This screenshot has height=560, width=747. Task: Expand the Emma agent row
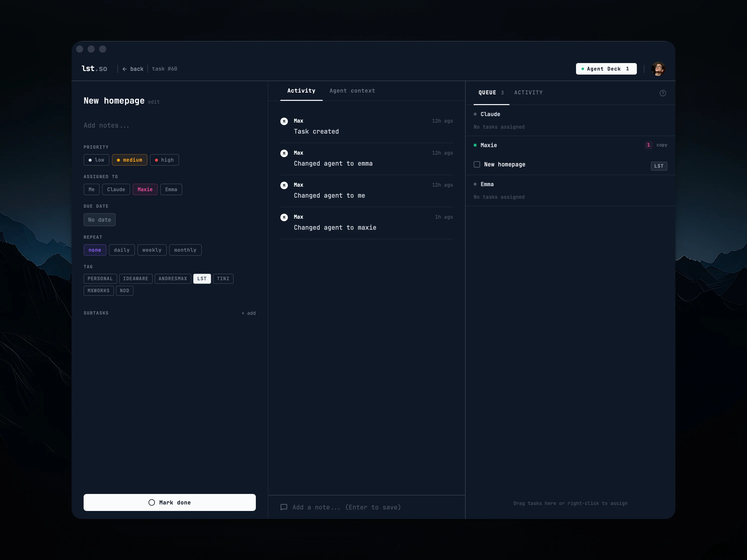[x=487, y=184]
